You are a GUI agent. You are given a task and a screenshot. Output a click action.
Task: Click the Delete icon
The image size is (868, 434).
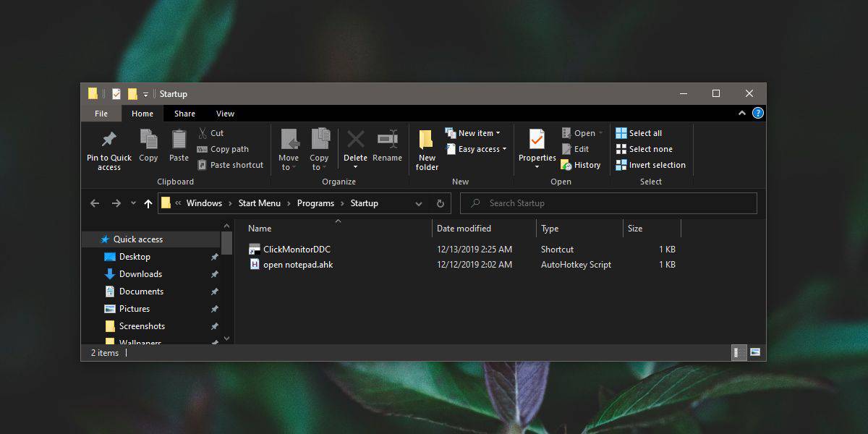(x=355, y=140)
